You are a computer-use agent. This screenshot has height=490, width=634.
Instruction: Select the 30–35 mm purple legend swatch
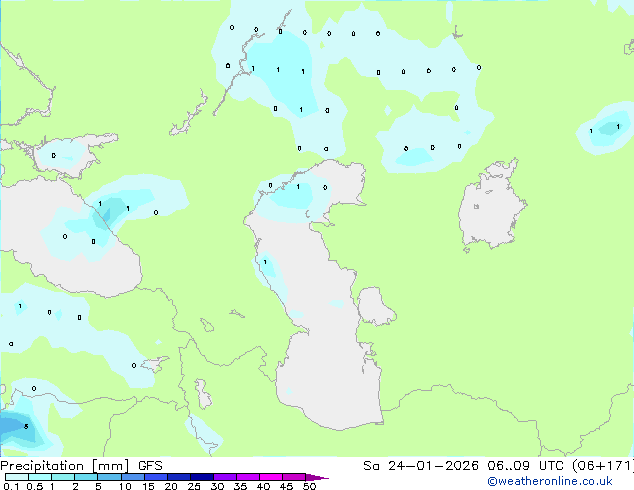224,477
